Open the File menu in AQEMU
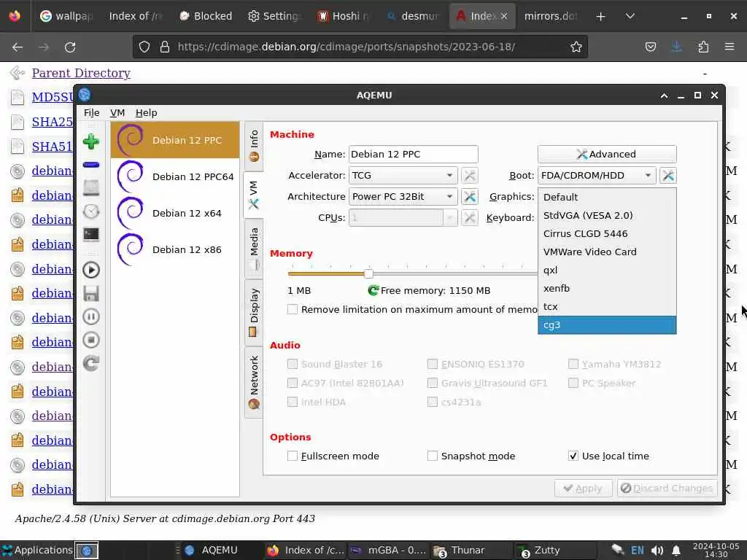The width and height of the screenshot is (747, 560). click(x=91, y=113)
